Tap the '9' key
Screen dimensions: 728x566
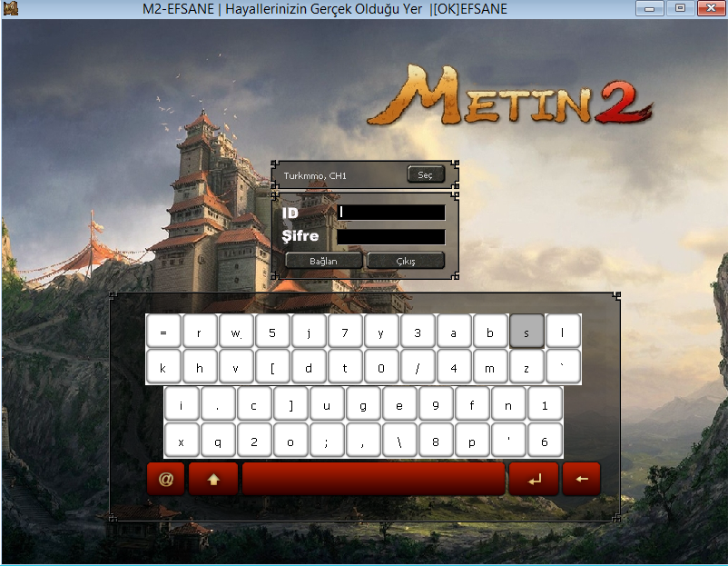pyautogui.click(x=436, y=405)
